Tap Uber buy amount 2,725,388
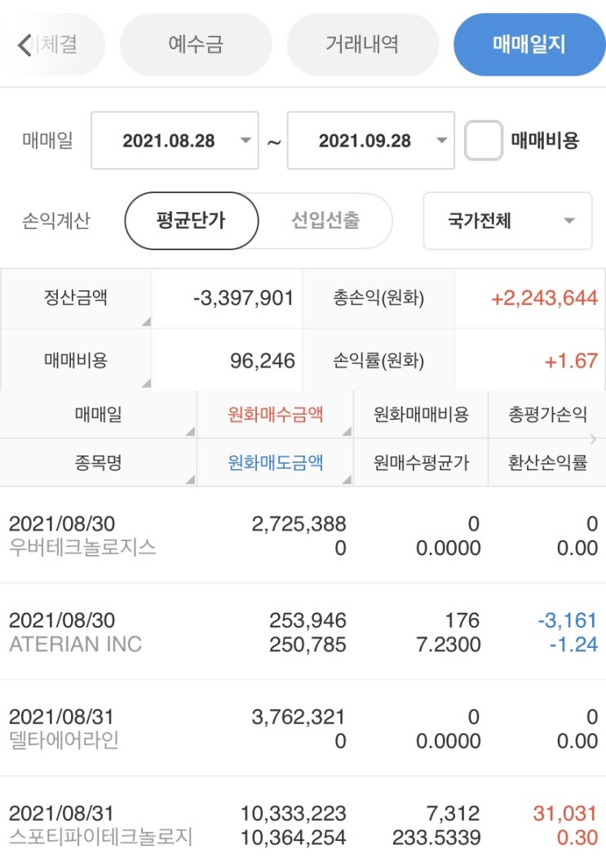This screenshot has width=606, height=868. pyautogui.click(x=299, y=524)
